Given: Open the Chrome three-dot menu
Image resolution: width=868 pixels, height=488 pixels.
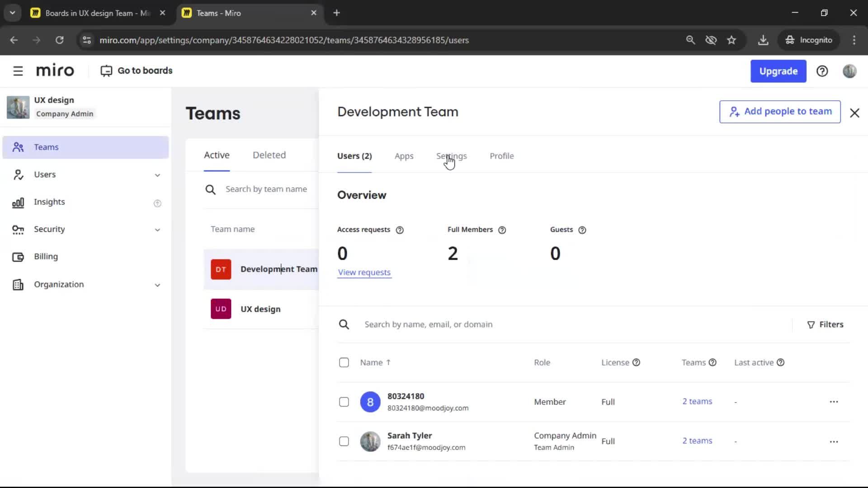Looking at the screenshot, I should point(854,40).
